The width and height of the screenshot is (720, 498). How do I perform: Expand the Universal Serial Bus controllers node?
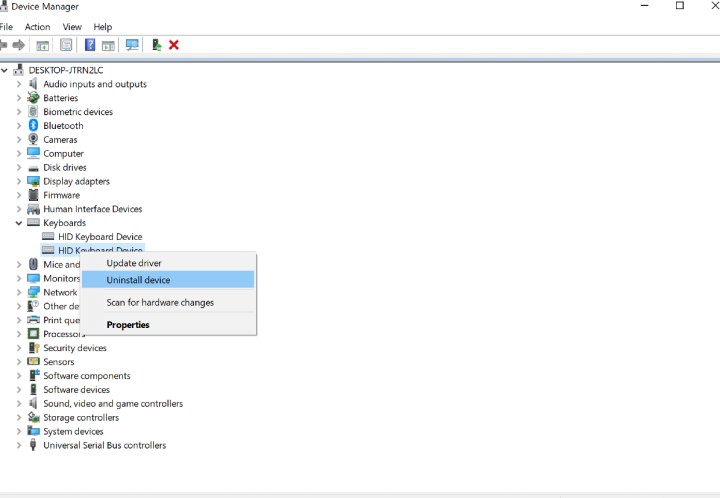[19, 446]
